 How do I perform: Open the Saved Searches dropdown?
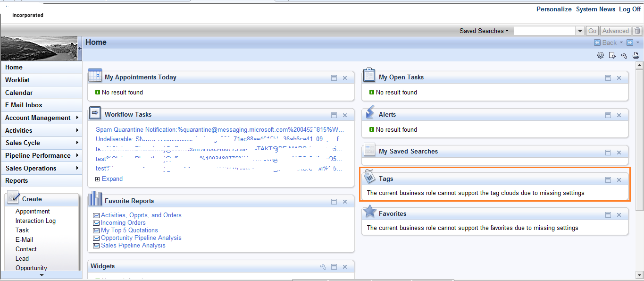[484, 31]
